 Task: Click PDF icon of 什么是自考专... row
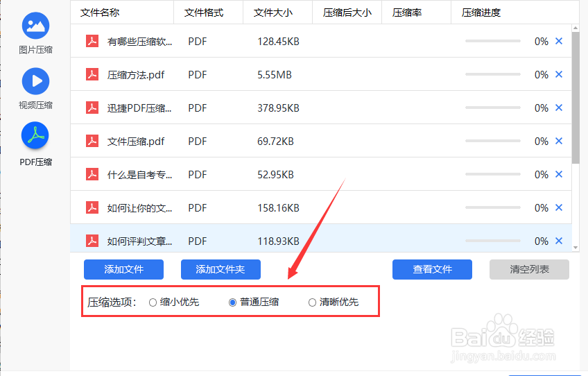click(x=92, y=175)
